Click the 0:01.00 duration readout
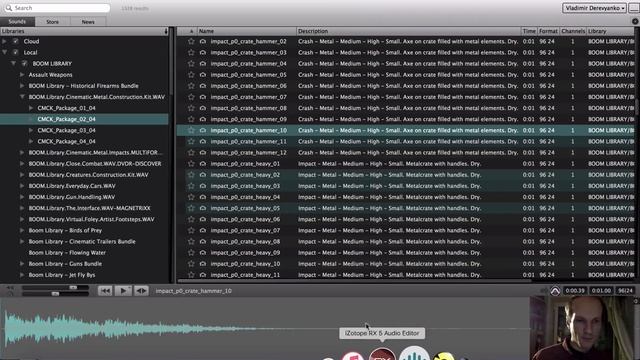Viewport: 640px width, 360px height. tap(601, 291)
